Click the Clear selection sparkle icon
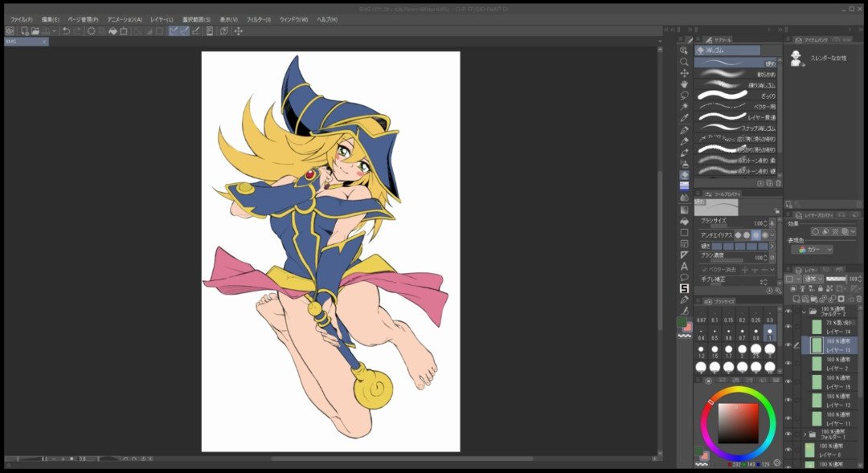Viewport: 868px width, 473px height. 92,31
